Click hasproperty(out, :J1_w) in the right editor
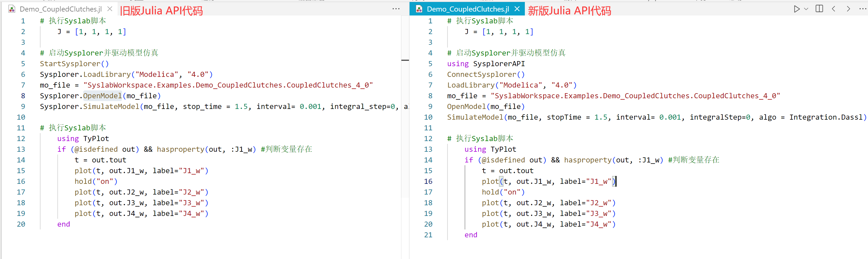868x259 pixels. (614, 160)
